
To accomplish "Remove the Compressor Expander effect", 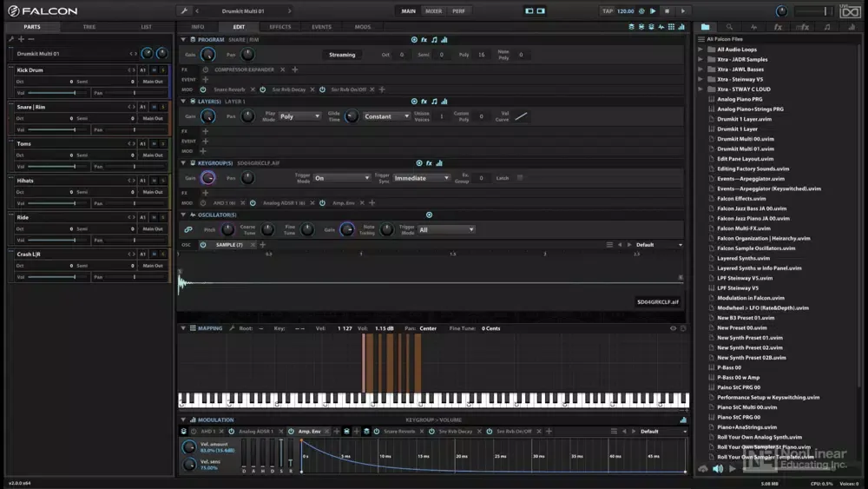I will 282,69.
